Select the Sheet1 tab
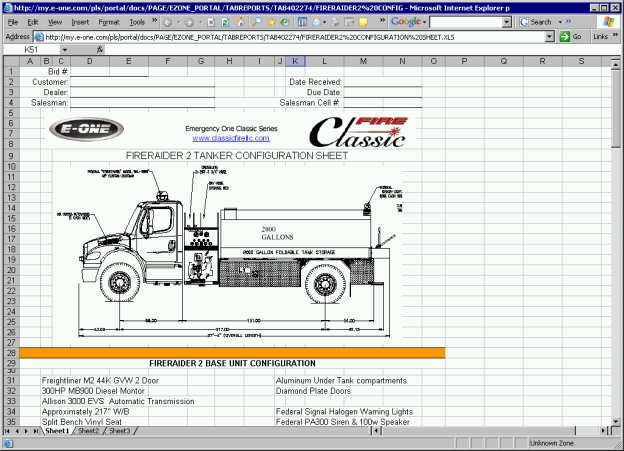This screenshot has height=451, width=624. click(x=57, y=431)
